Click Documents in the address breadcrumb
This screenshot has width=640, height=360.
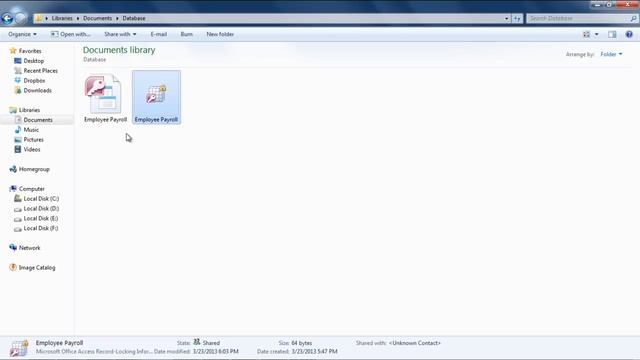[98, 18]
